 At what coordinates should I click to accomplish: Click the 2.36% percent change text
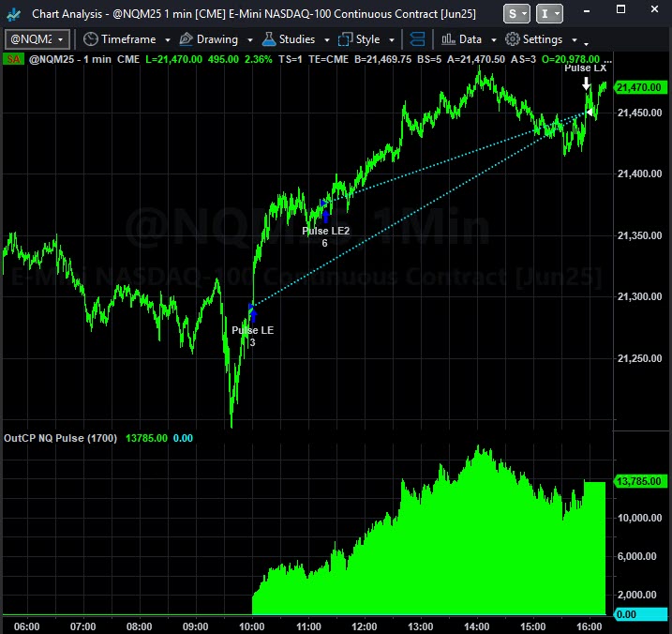pyautogui.click(x=258, y=59)
